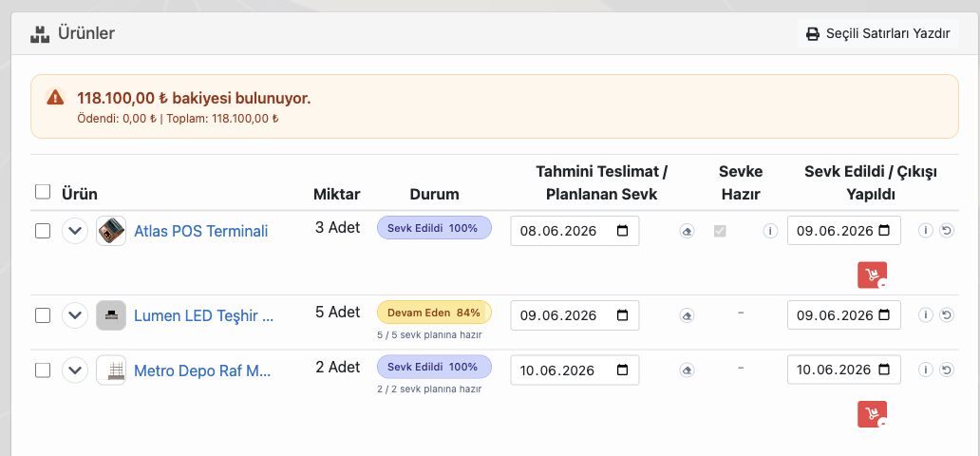Click the 'Ödendi: 0,00 ₺ | Toplam' summary text
The width and height of the screenshot is (980, 456).
coord(178,118)
